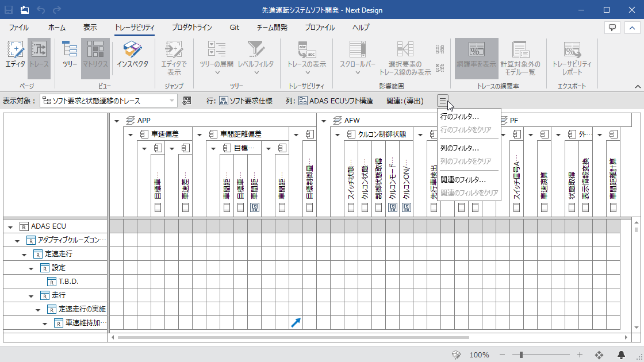644x362 pixels.
Task: Collapse the 定速走行 row
Action: [24, 255]
